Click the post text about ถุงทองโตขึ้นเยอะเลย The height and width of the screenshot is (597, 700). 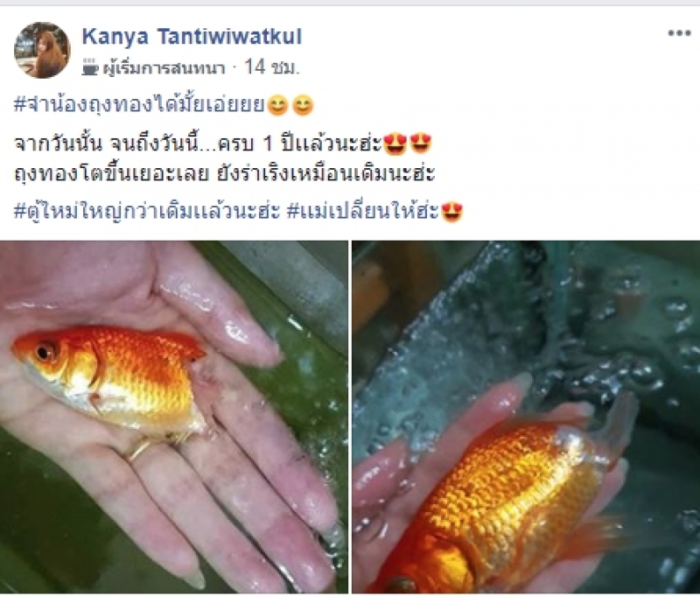point(225,173)
